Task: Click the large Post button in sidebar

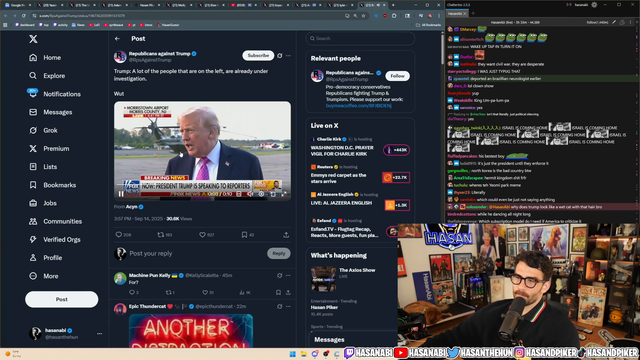Action: pyautogui.click(x=62, y=299)
